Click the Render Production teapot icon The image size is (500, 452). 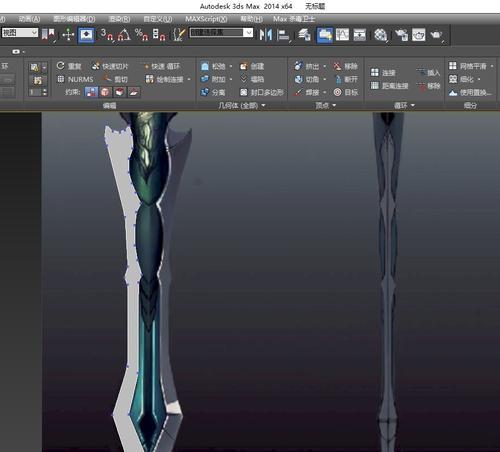[x=436, y=35]
